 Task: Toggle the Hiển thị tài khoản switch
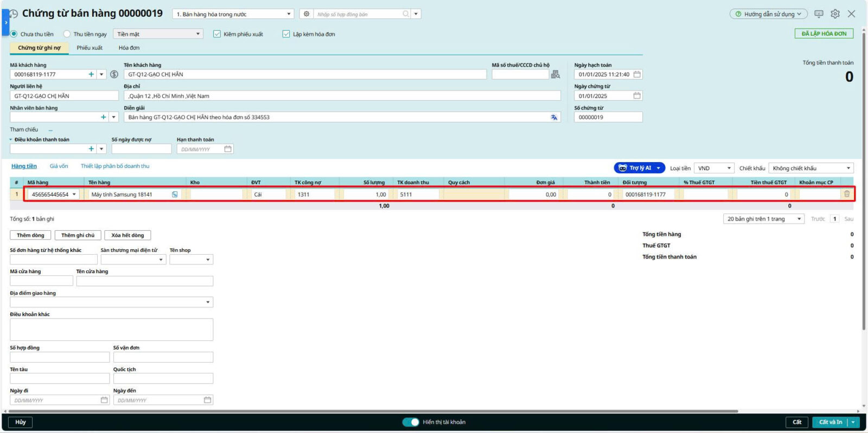pos(411,422)
